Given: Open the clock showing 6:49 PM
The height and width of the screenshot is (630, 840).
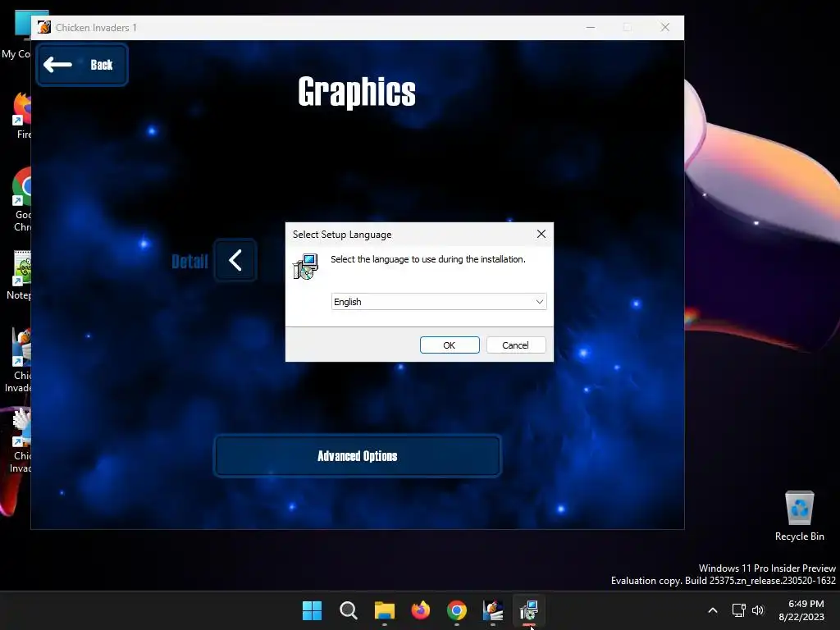Looking at the screenshot, I should 801,610.
